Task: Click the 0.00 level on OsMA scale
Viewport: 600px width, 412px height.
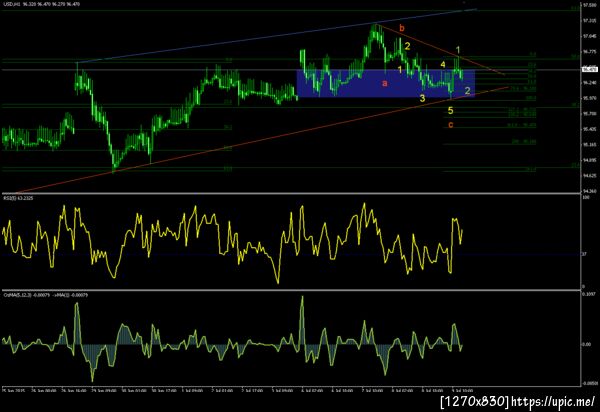Action: click(x=586, y=344)
